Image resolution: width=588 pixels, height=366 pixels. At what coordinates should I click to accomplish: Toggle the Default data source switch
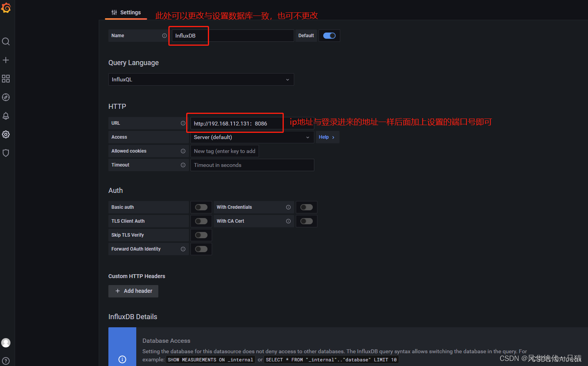(329, 36)
